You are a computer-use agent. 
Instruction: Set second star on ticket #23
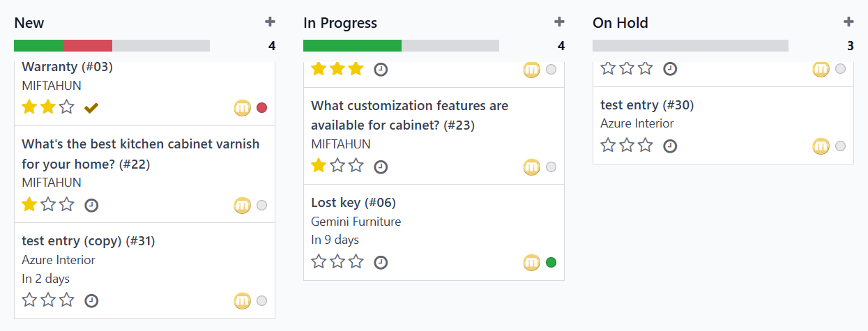point(337,166)
